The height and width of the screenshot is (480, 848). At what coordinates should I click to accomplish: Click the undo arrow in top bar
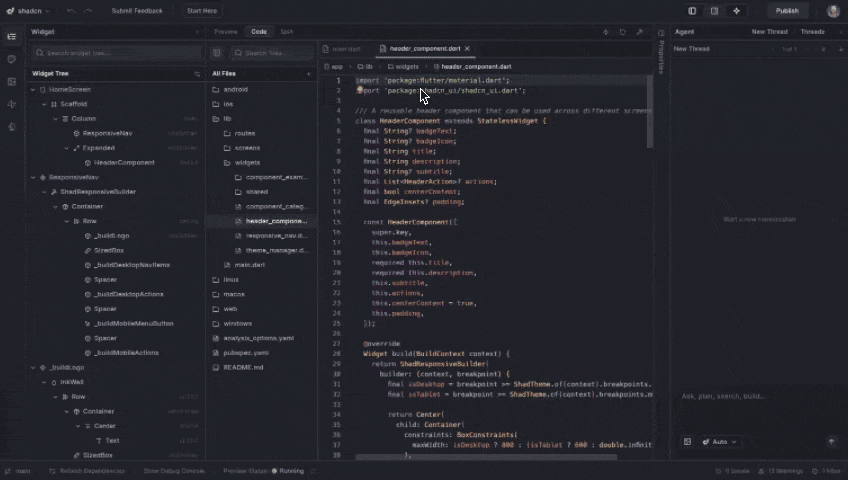(71, 11)
